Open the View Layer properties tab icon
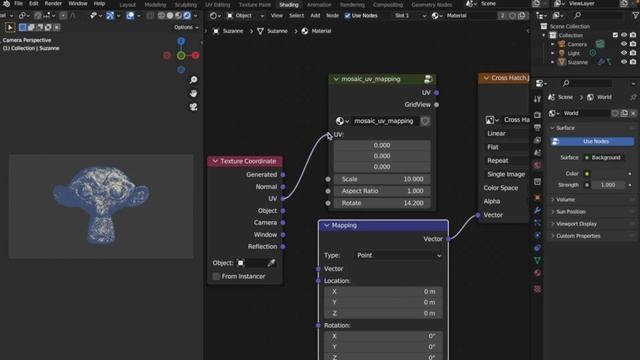This screenshot has height=360, width=640. tap(537, 140)
